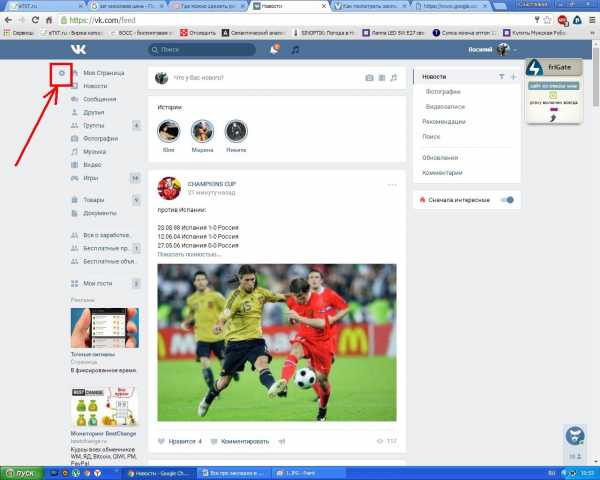This screenshot has width=600, height=480.
Task: Click the round cat icon at bottom right
Action: [x=575, y=435]
